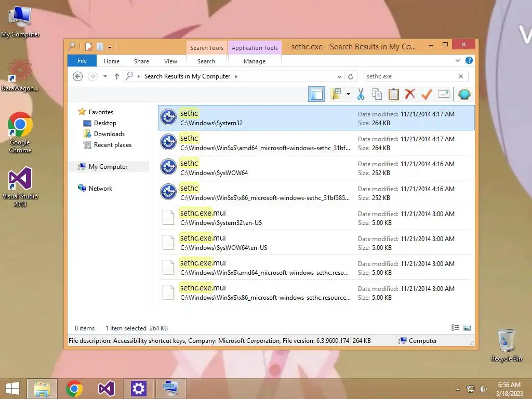Expand the ribbon with the chevron

point(458,61)
